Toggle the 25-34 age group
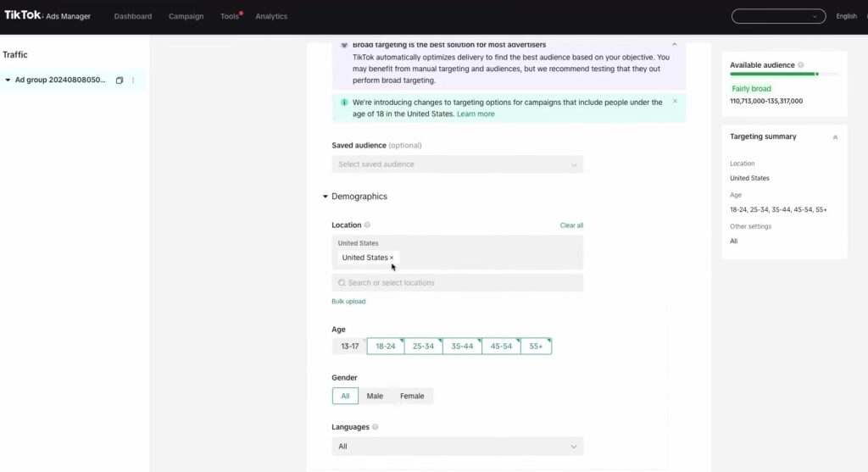This screenshot has height=472, width=868. point(423,347)
